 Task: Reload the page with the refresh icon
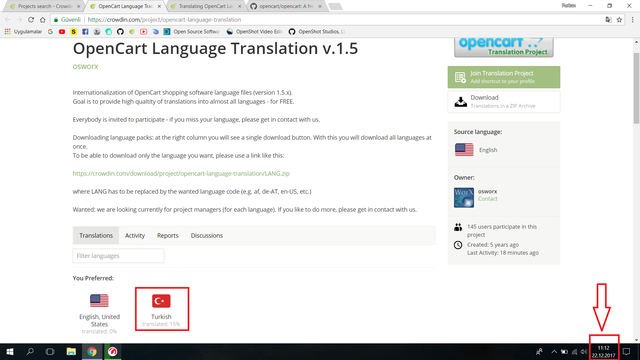31,20
